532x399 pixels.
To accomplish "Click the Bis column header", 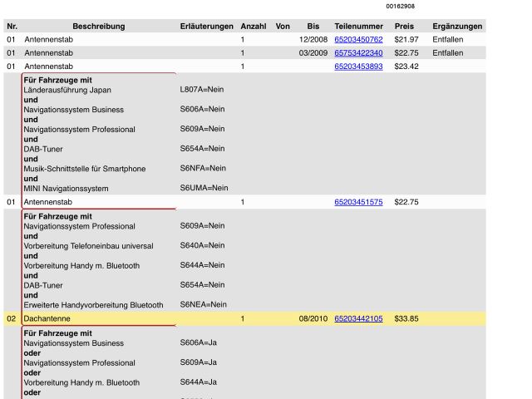I will click(313, 26).
